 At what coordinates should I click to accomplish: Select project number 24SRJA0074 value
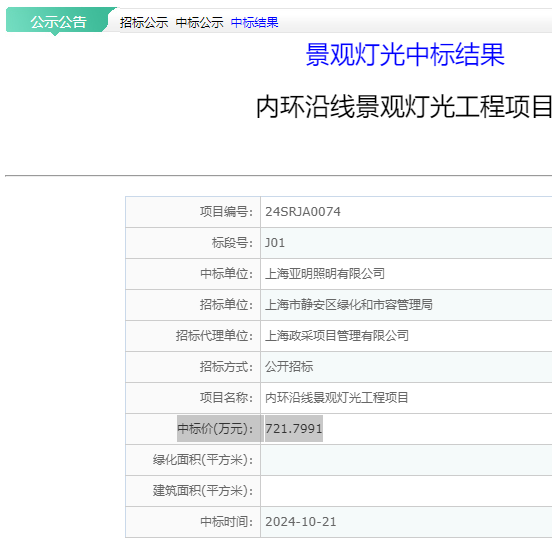(x=303, y=211)
